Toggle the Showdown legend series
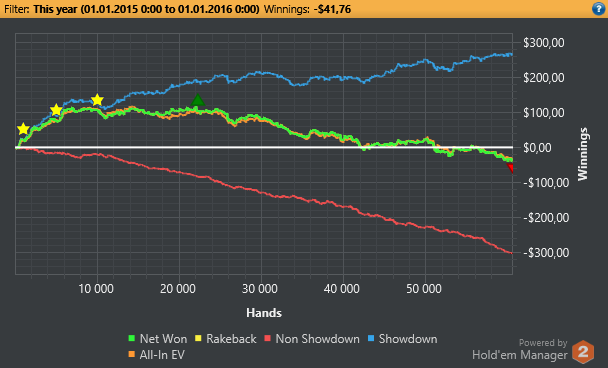Screen dimensions: 608x368 click(402, 339)
